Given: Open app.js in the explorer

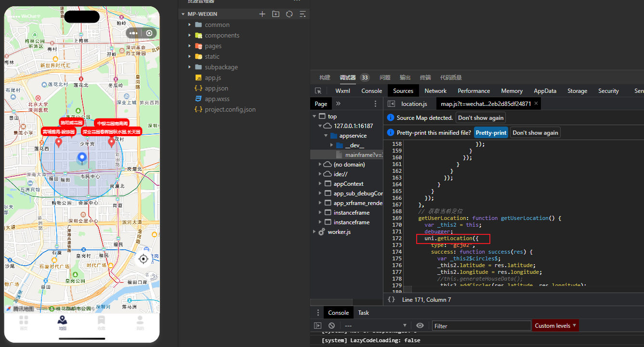Looking at the screenshot, I should point(212,77).
